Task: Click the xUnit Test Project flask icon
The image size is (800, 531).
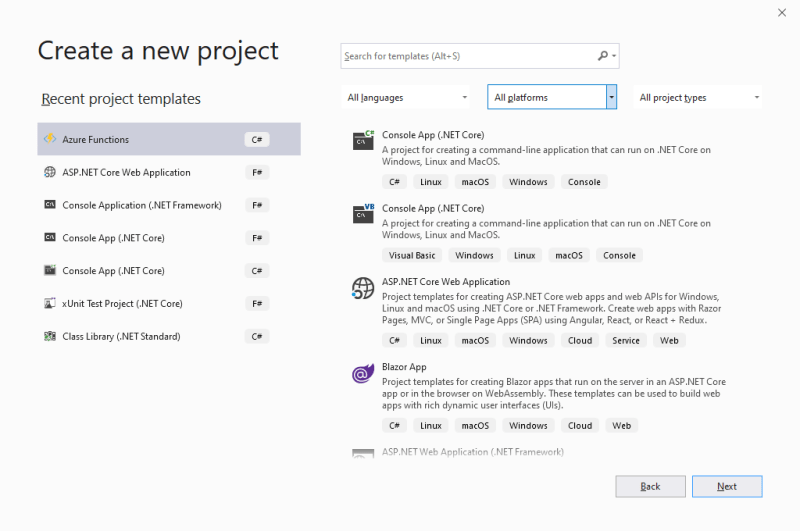Action: click(50, 303)
